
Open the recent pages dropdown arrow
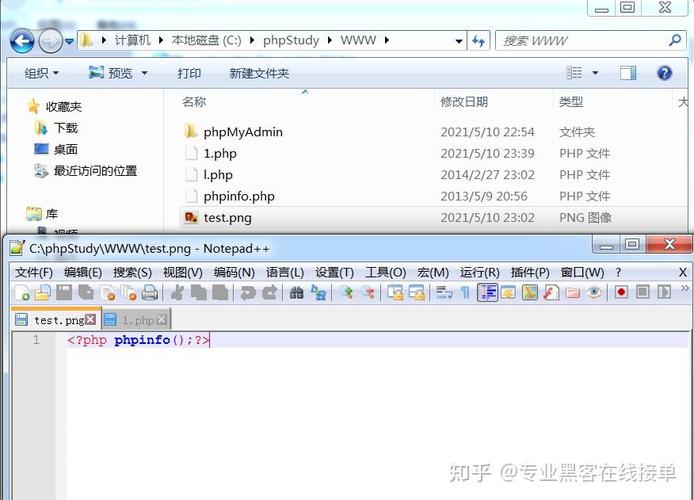pos(69,42)
